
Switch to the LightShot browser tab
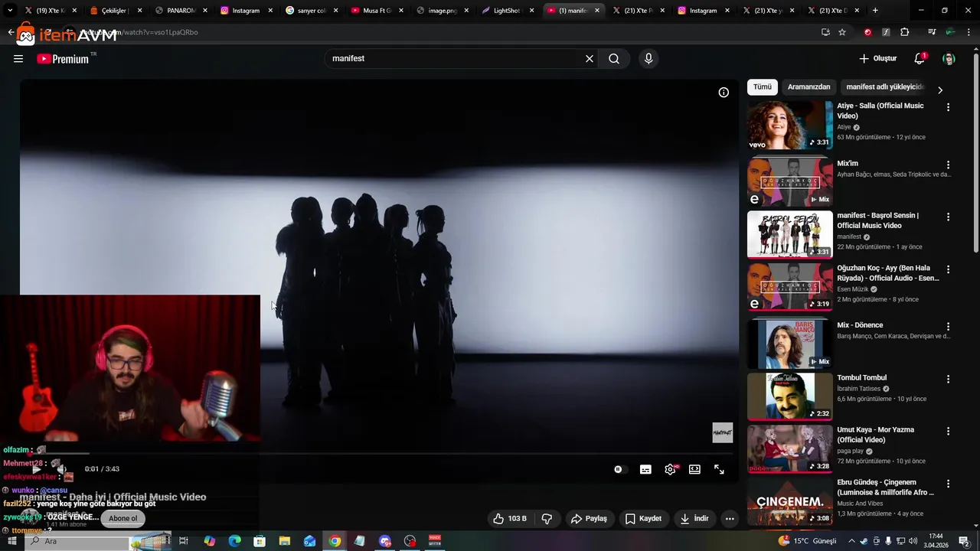[506, 11]
